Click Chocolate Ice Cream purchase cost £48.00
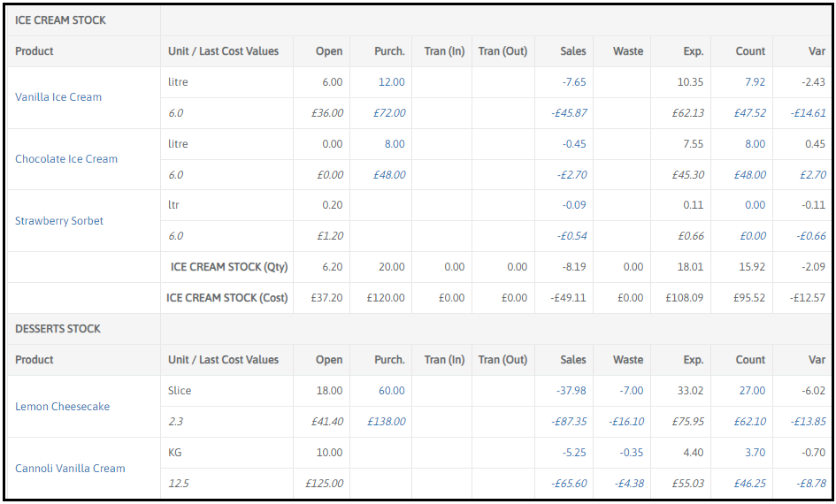This screenshot has width=836, height=504. [389, 175]
